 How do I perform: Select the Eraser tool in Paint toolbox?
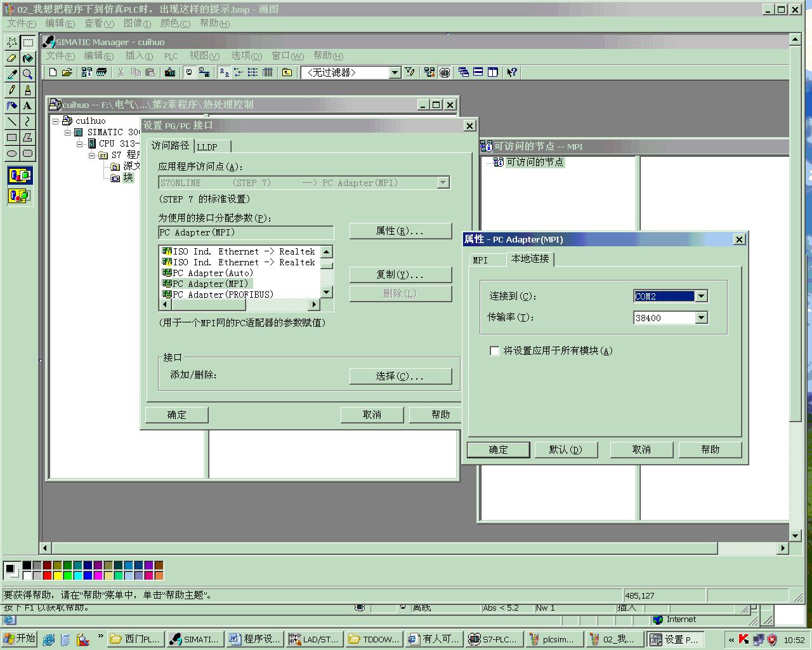coord(11,58)
